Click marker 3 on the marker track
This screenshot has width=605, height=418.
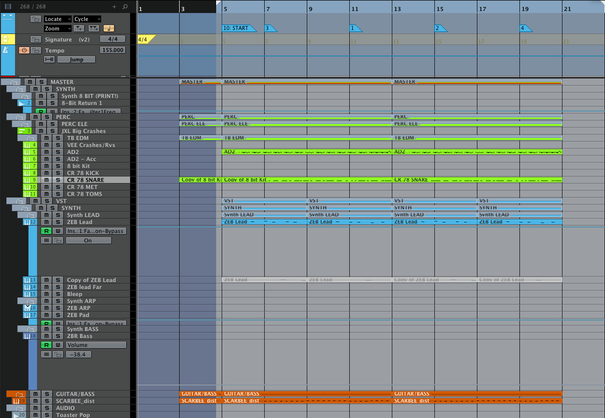[x=270, y=28]
